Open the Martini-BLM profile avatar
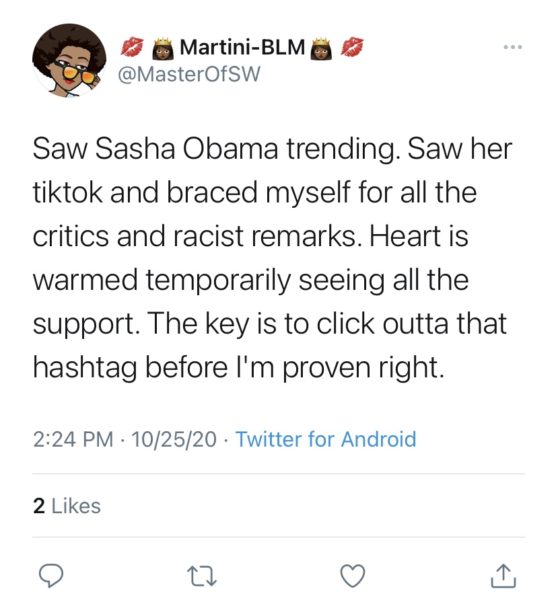556x600 pixels. pyautogui.click(x=69, y=60)
